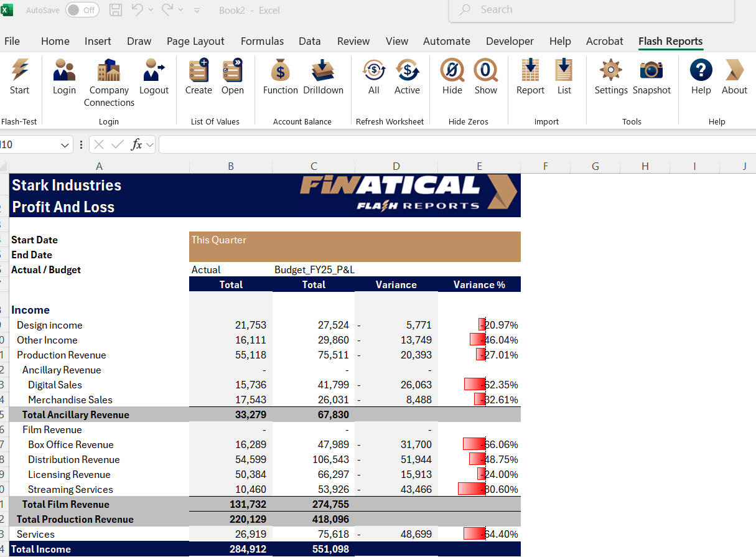Click the Start flash icon
Screen dimensions: 756x557
19,70
